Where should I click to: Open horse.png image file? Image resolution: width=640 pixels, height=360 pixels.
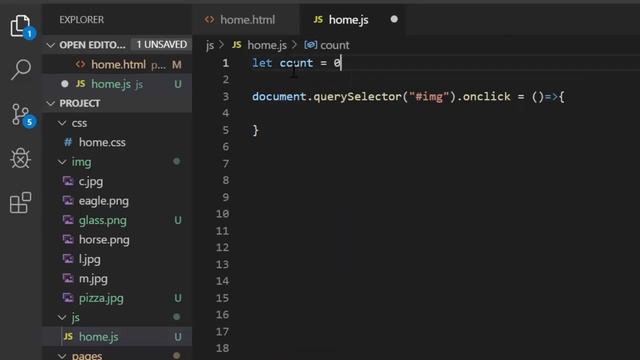click(x=118, y=240)
